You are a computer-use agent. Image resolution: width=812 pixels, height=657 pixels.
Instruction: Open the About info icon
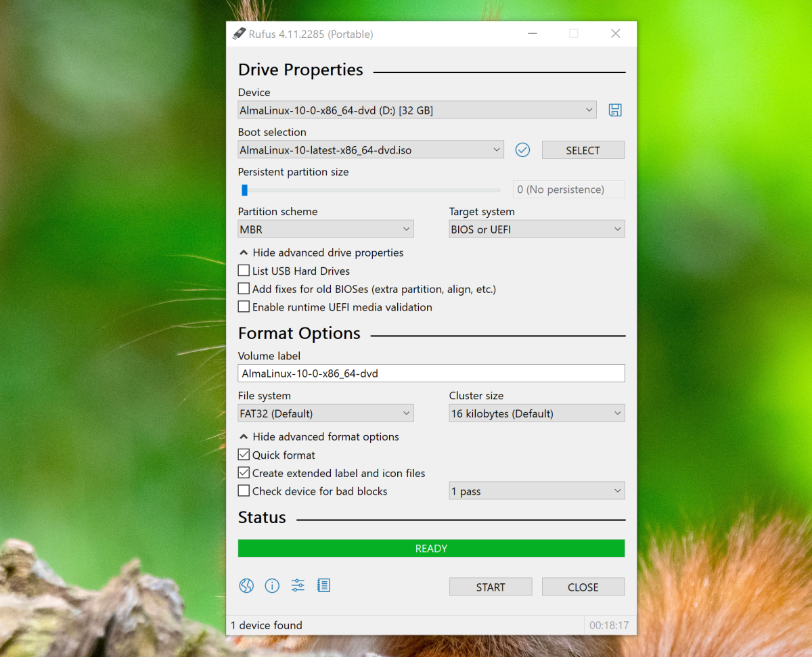click(x=272, y=586)
